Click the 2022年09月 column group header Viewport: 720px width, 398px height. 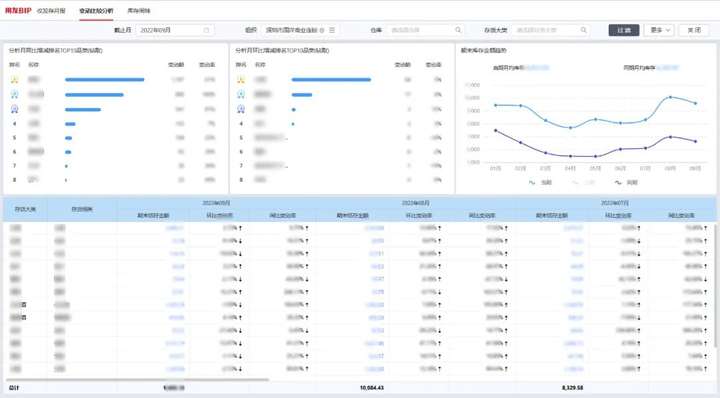pos(216,203)
